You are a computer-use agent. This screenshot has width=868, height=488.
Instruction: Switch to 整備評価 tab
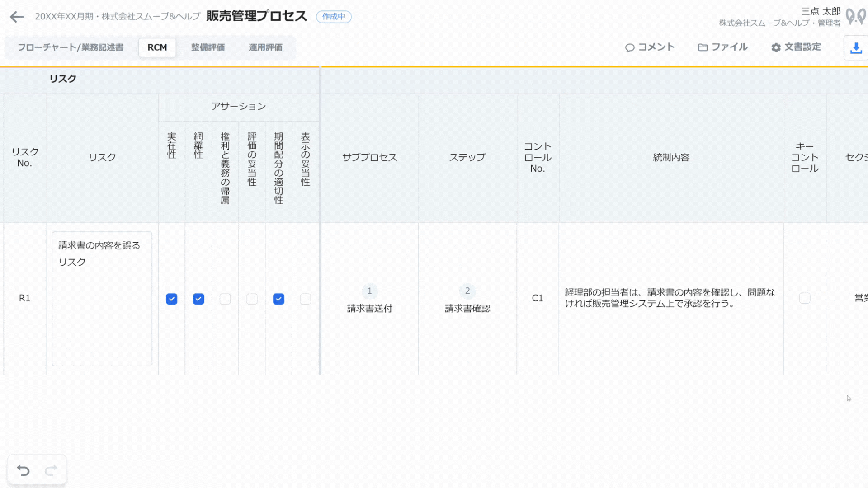(208, 47)
